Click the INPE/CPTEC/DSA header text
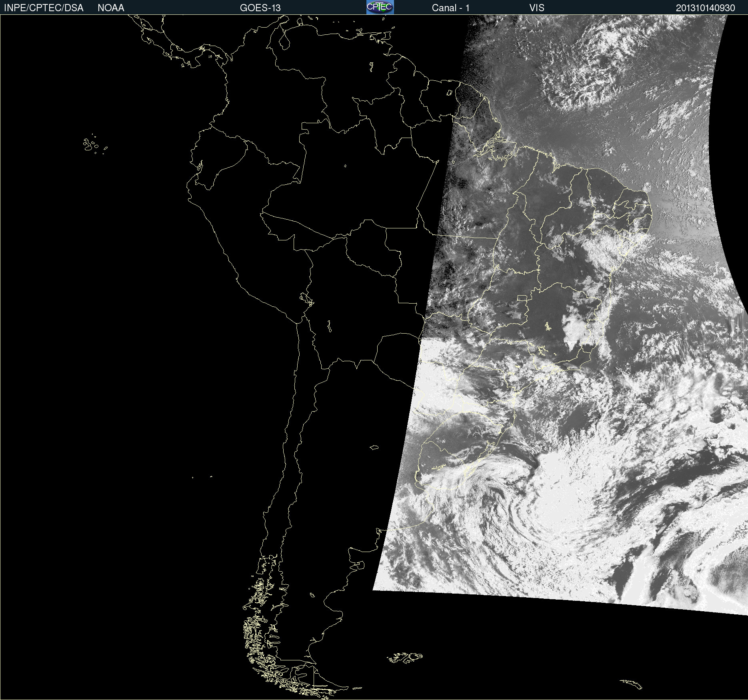The height and width of the screenshot is (700, 748). click(x=44, y=8)
